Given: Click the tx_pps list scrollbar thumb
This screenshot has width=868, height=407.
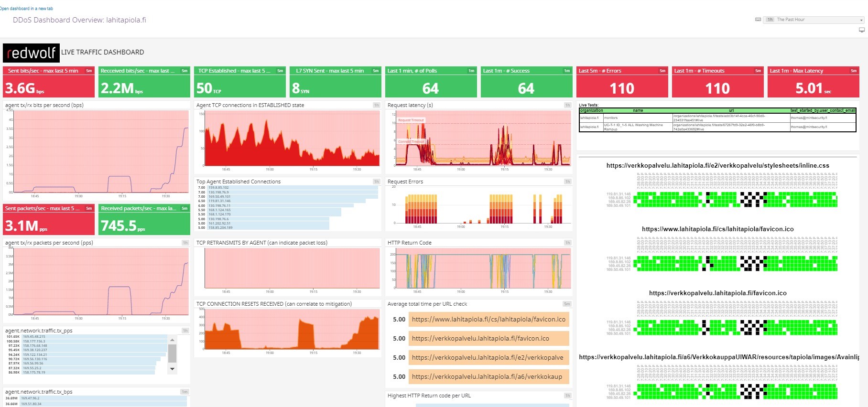Looking at the screenshot, I should 173,353.
